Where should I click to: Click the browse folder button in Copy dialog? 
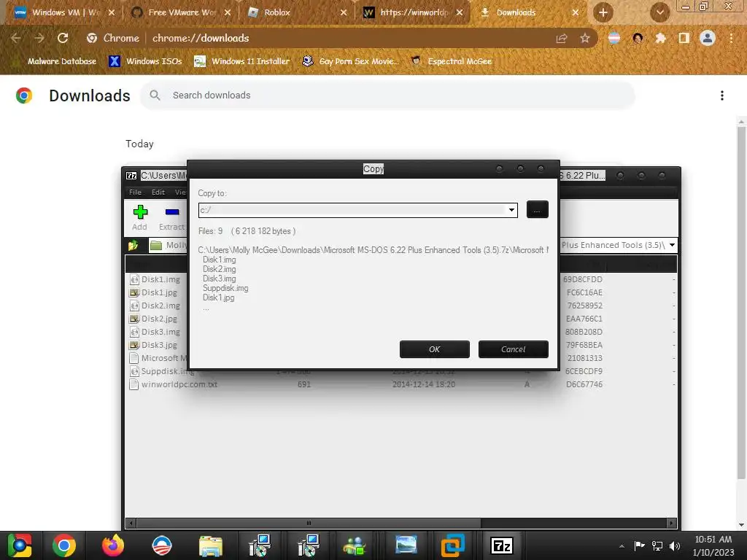tap(538, 209)
